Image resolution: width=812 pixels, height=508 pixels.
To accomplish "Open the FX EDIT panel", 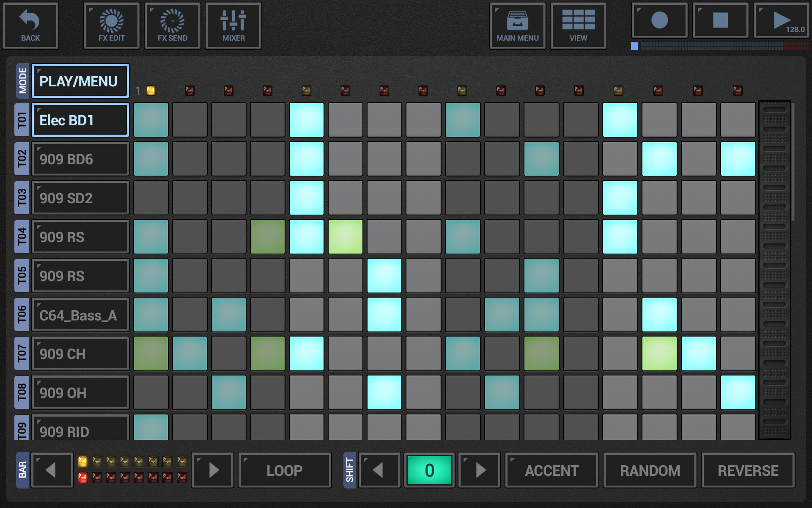I will point(111,25).
